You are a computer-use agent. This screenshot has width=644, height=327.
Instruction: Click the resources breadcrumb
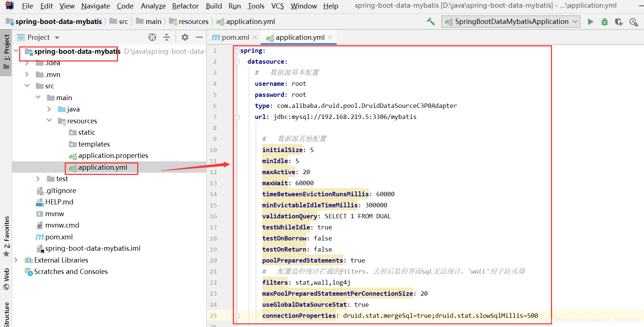pyautogui.click(x=189, y=22)
